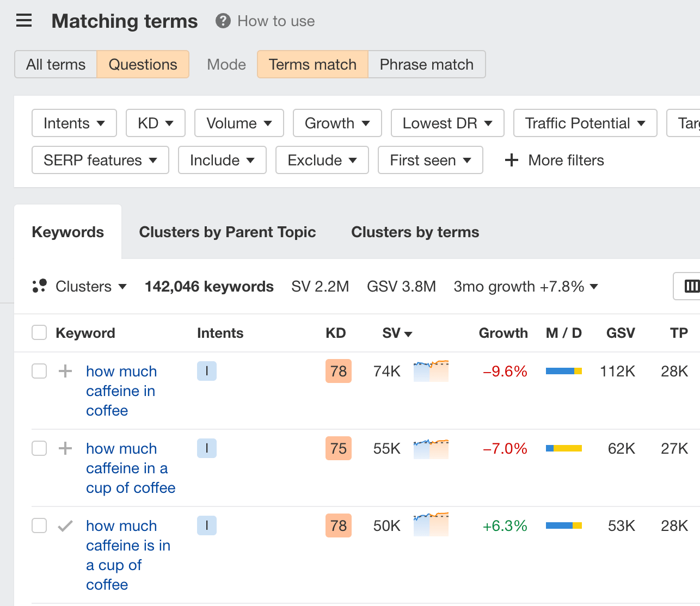Select the checkbox for the 55K volume keyword
This screenshot has width=700, height=606.
coord(39,448)
